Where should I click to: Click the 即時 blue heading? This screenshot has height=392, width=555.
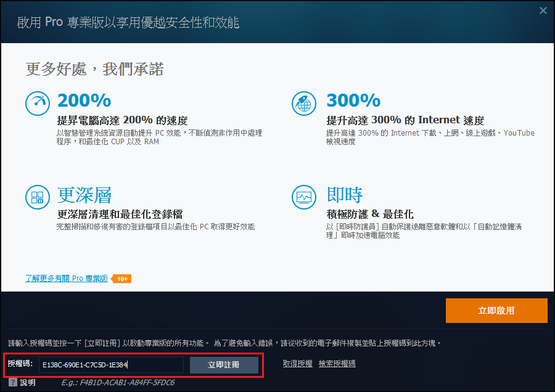[x=344, y=195]
